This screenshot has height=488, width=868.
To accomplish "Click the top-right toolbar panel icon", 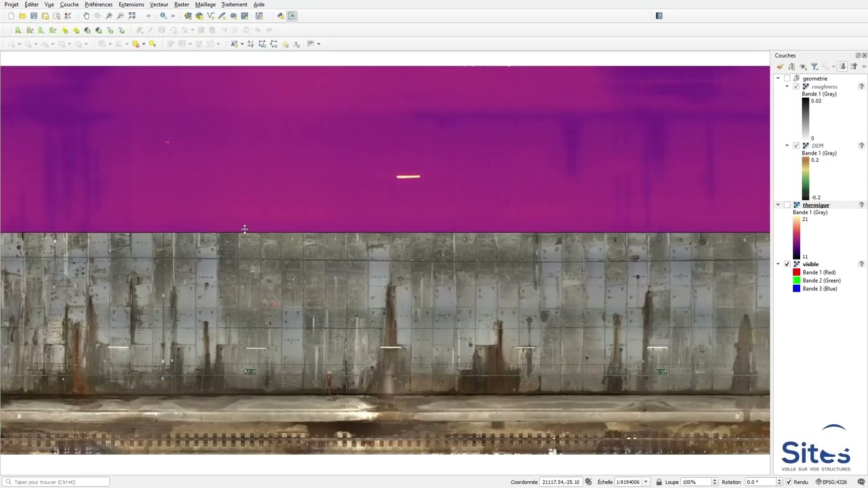I will (x=658, y=16).
